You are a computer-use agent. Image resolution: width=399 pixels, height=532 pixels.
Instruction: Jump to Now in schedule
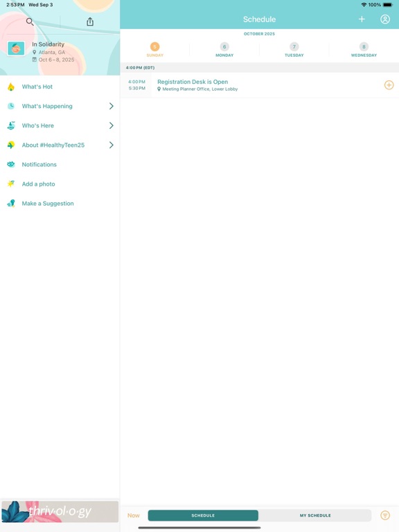tap(133, 515)
